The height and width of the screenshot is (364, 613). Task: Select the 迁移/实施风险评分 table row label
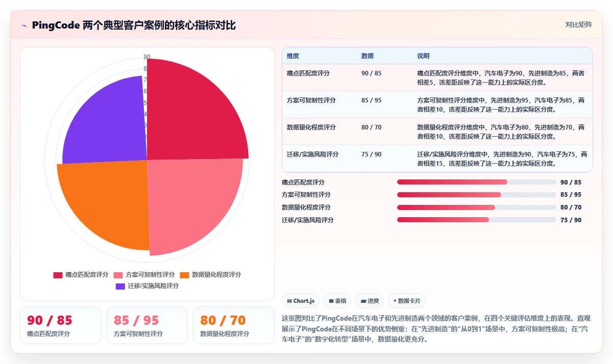coord(312,154)
